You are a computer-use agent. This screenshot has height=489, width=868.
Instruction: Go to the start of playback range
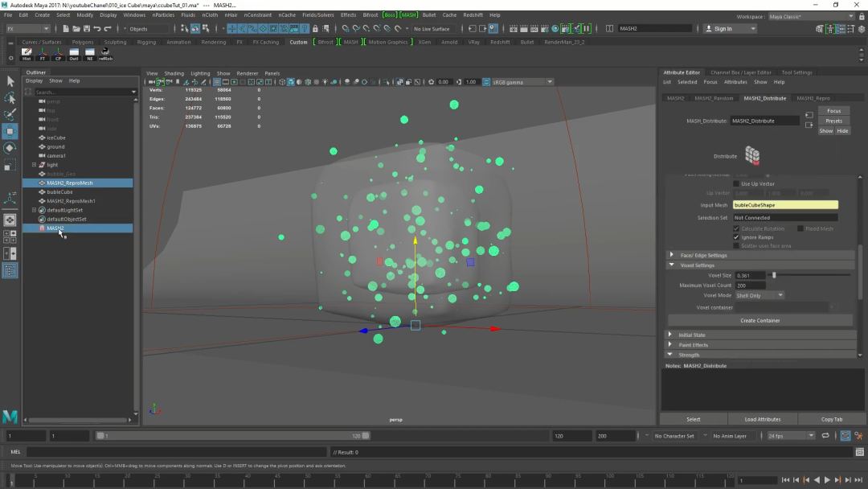[x=785, y=480]
